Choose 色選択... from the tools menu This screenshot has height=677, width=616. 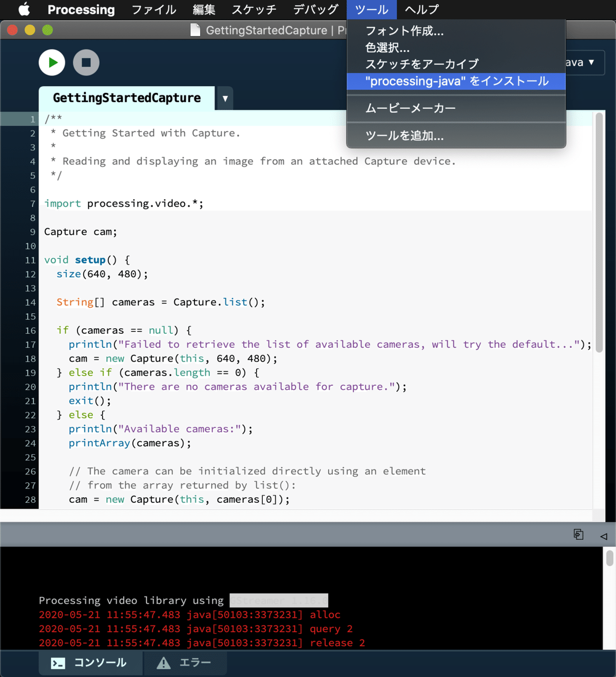click(456, 47)
